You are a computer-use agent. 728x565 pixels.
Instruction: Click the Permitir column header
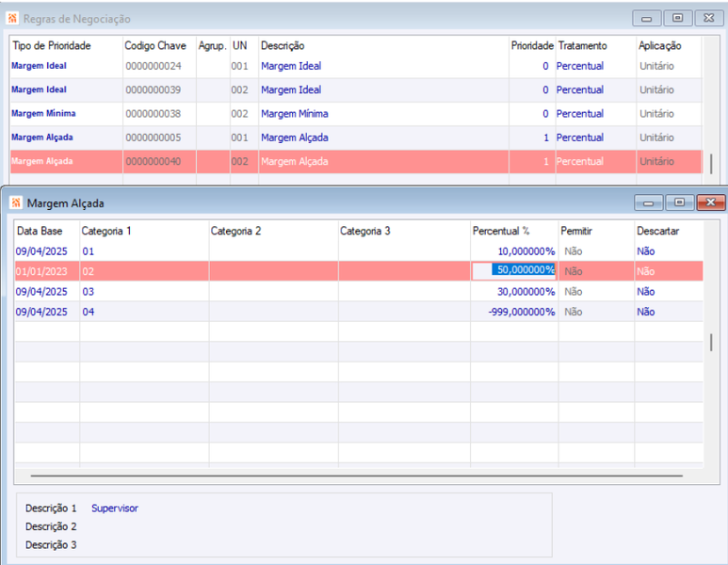click(576, 231)
